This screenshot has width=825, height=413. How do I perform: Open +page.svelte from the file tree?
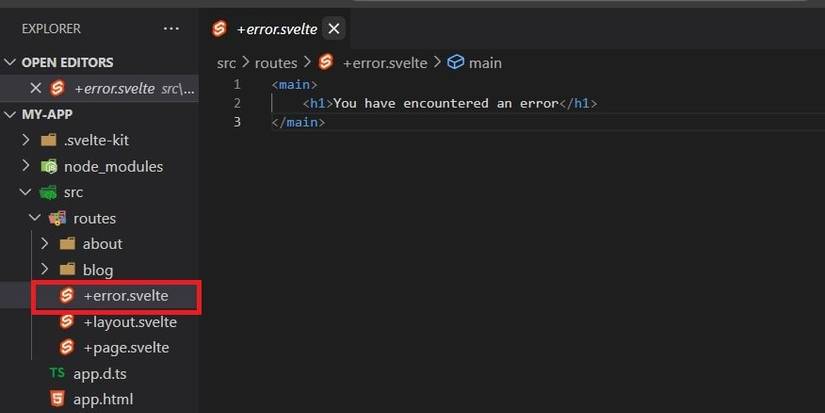tap(126, 348)
